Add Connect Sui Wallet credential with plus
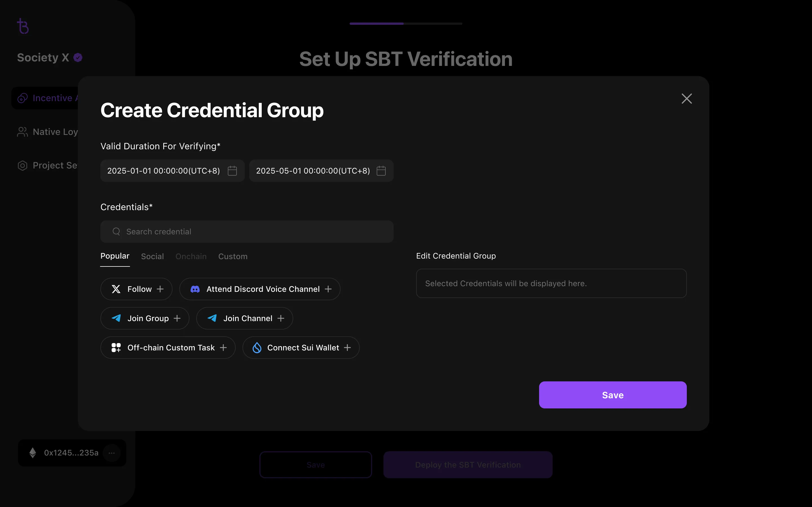Viewport: 812px width, 507px height. click(348, 348)
